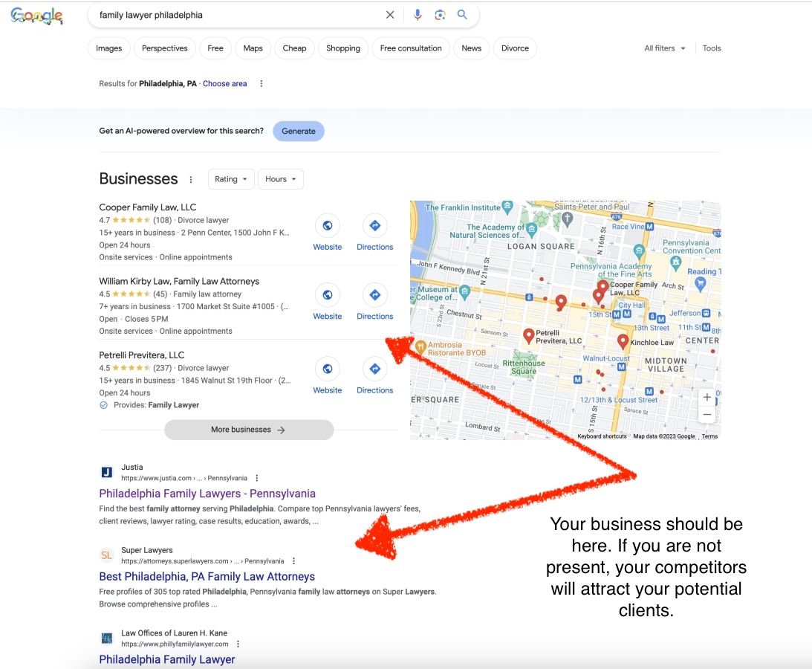
Task: Click The Franklin Institute map marker
Action: [507, 206]
